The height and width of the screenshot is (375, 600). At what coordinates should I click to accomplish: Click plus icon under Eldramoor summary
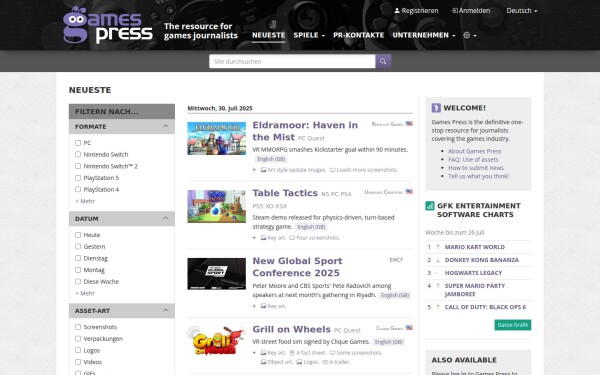[254, 170]
